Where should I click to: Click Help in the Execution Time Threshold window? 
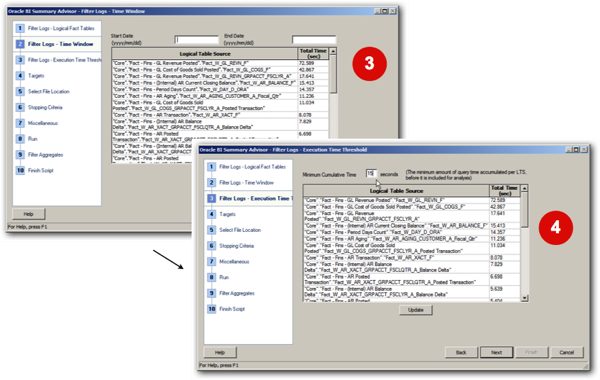220,352
